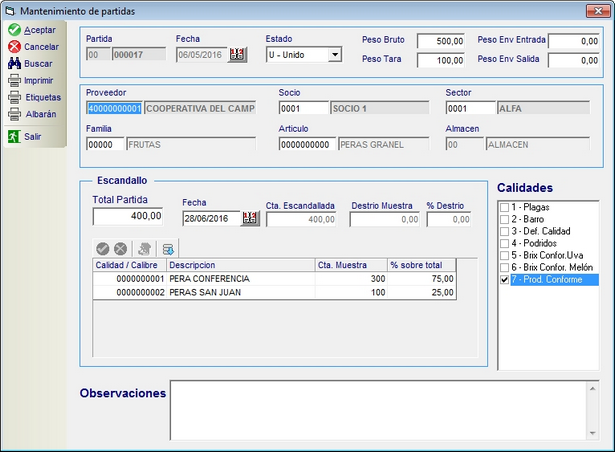Click the Salir label
The height and width of the screenshot is (452, 615).
click(33, 137)
